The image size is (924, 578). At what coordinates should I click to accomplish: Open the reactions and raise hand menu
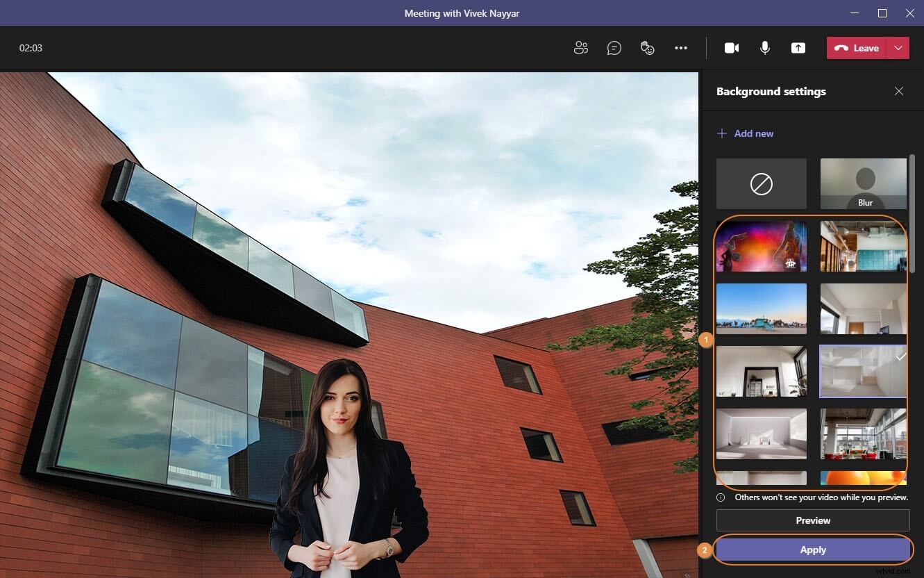point(648,48)
